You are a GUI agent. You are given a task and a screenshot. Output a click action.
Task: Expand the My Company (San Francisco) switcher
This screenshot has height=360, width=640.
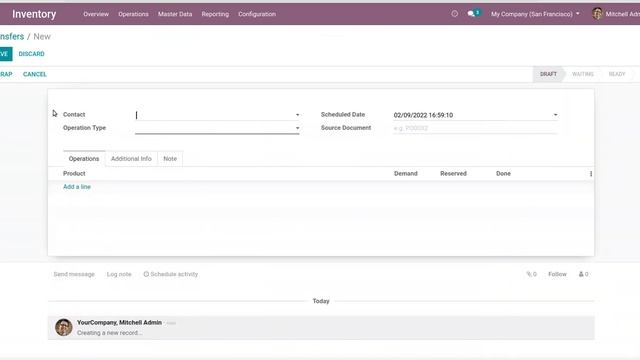[x=535, y=14]
